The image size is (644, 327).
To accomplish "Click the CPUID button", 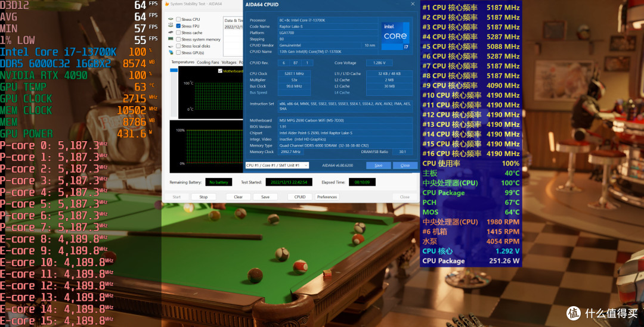I will click(x=300, y=197).
